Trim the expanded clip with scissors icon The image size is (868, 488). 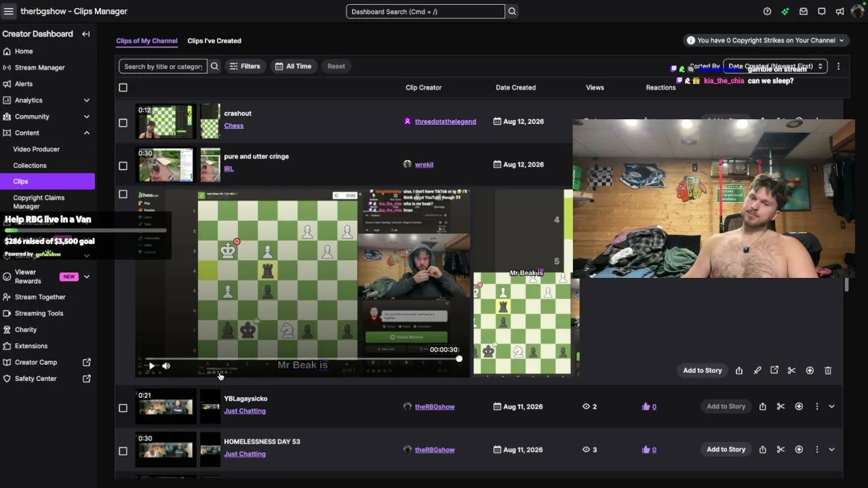791,371
